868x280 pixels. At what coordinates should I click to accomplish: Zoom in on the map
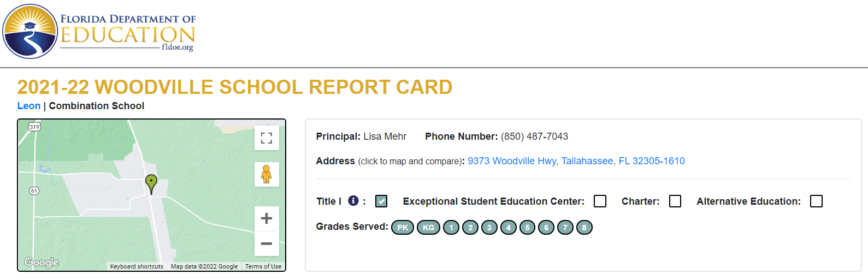pyautogui.click(x=267, y=218)
